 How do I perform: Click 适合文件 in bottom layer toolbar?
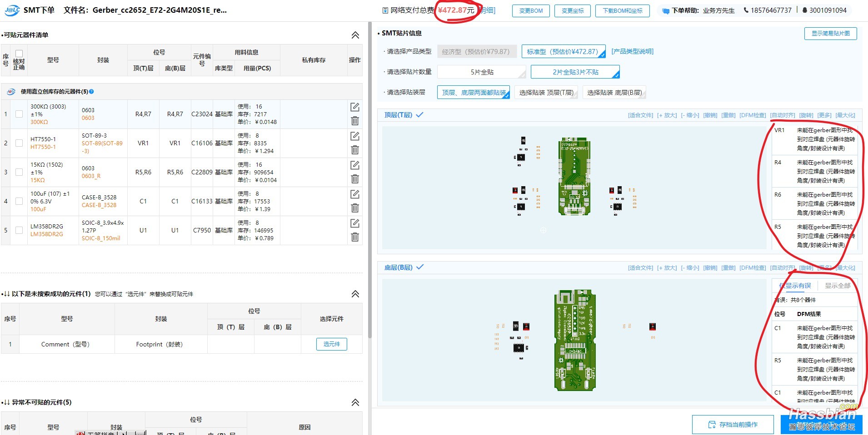(x=640, y=268)
